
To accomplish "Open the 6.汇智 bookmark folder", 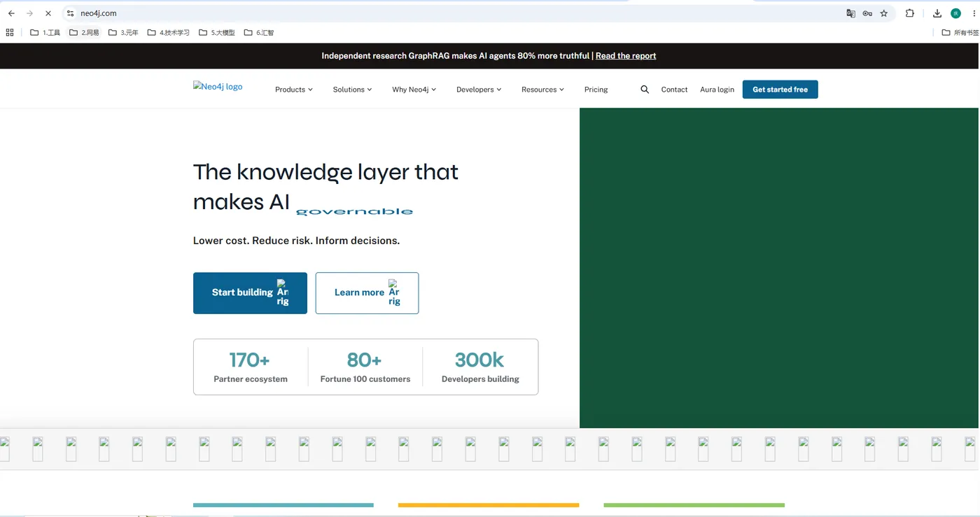I will (x=259, y=32).
